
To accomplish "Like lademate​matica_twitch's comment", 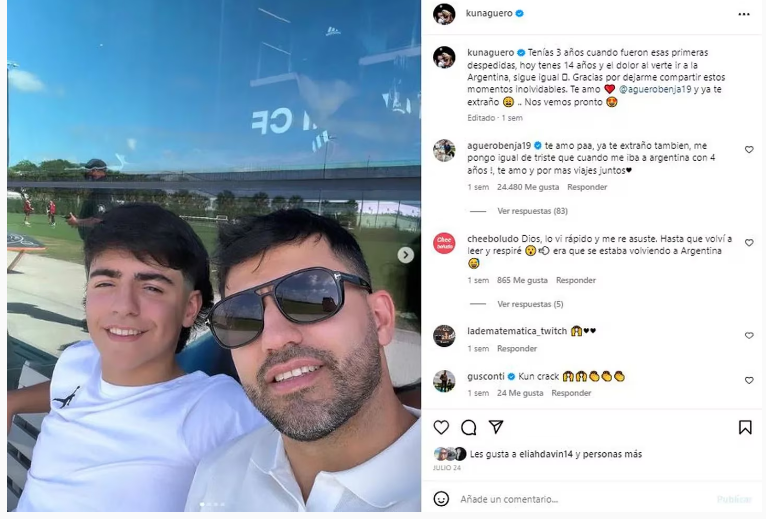I will tap(749, 335).
